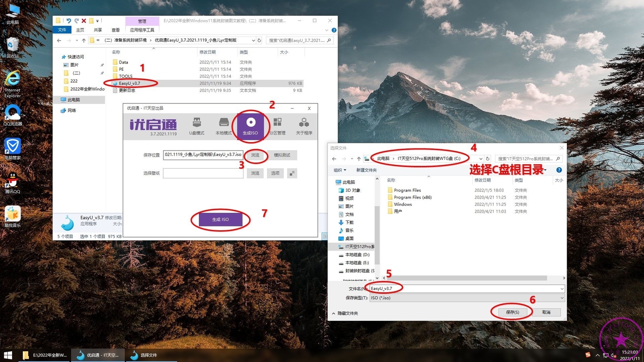The height and width of the screenshot is (362, 644).
Task: Open 回收站 desktop icon
Action: coord(12,48)
